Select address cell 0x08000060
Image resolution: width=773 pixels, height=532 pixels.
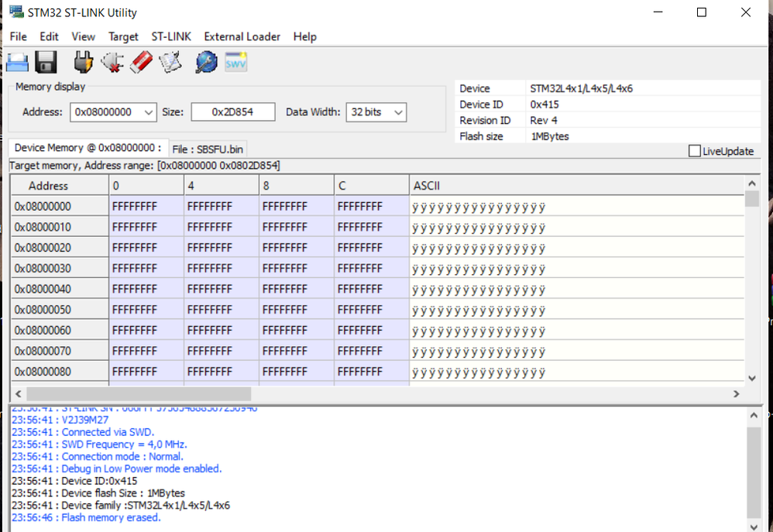coord(60,331)
